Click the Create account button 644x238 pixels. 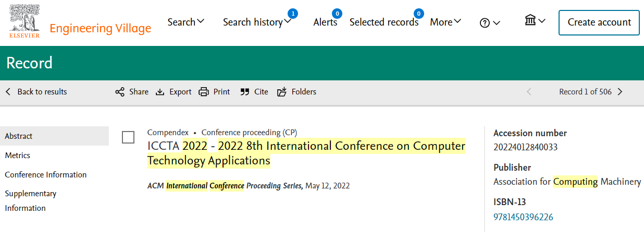pyautogui.click(x=599, y=22)
